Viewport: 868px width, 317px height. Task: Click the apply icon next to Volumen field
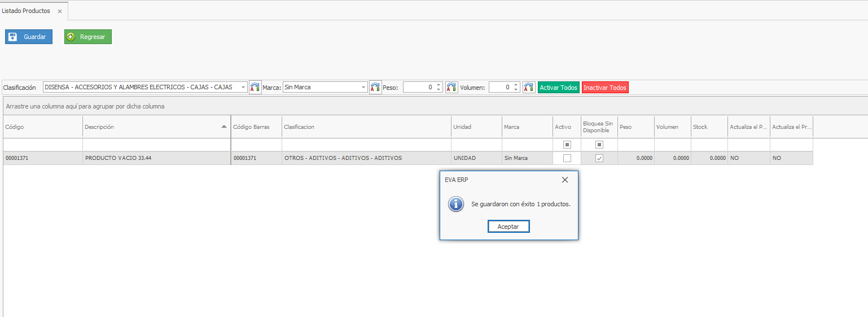click(529, 88)
